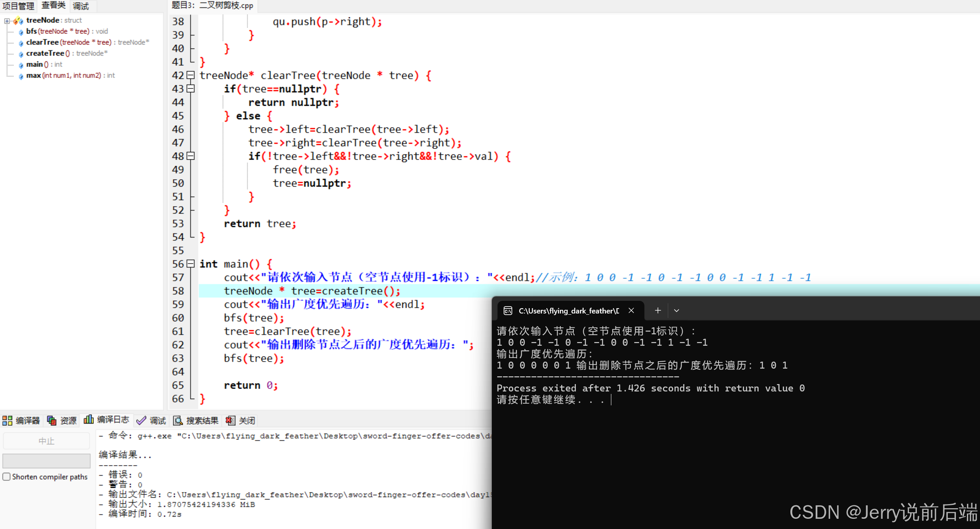Open the 编译器 compiler tab icon
980x529 pixels.
point(7,420)
